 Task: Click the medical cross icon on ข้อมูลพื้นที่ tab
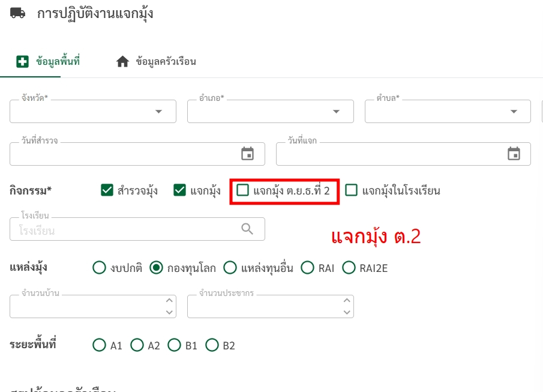tap(22, 62)
